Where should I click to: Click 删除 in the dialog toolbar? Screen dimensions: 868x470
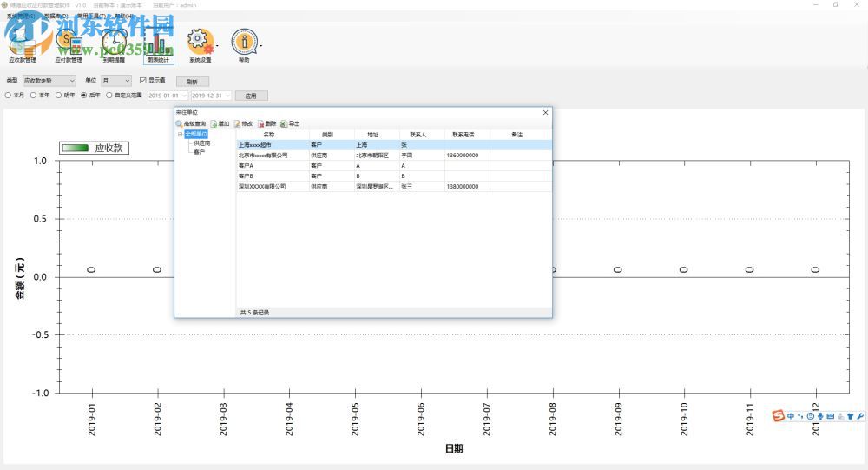click(x=266, y=124)
